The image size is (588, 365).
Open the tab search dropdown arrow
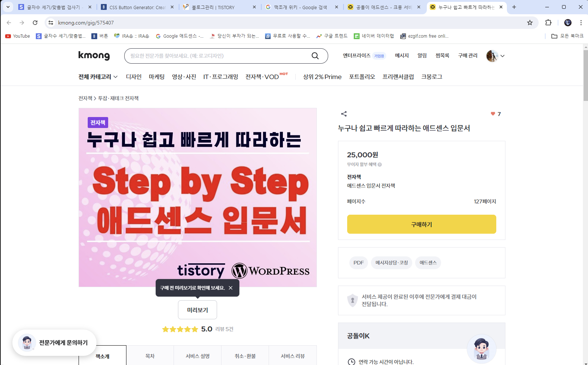8,7
